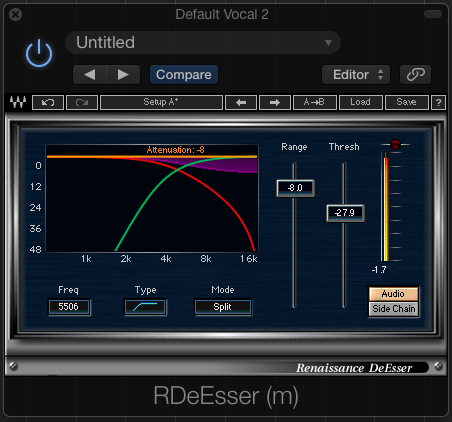
Task: Click the link chain icon button
Action: click(415, 75)
